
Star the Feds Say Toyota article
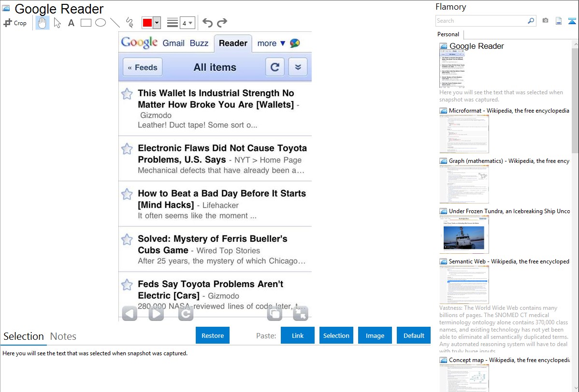point(127,285)
